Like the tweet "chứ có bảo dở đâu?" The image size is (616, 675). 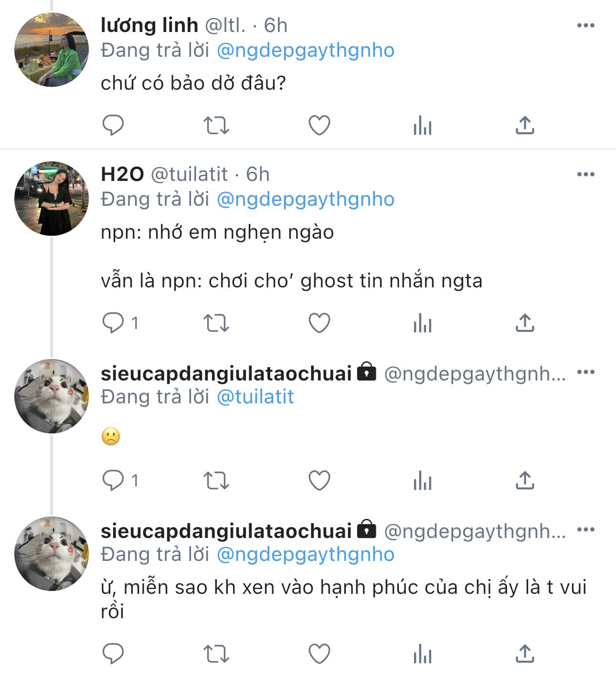click(x=319, y=126)
